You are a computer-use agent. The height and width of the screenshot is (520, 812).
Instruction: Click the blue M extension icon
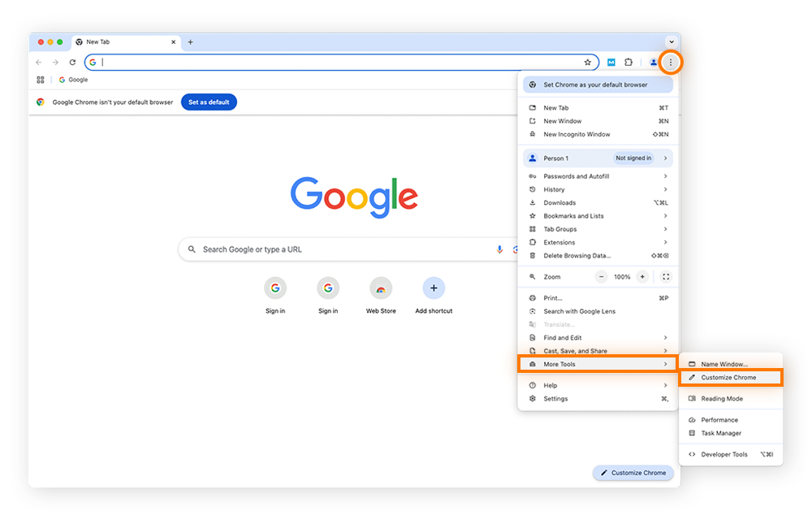click(x=611, y=62)
